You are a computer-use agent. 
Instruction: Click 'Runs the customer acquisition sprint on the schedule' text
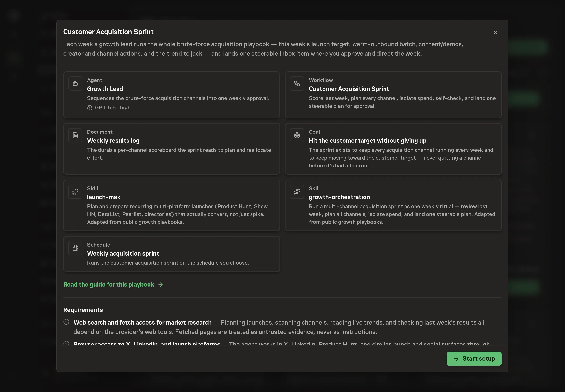(x=168, y=263)
